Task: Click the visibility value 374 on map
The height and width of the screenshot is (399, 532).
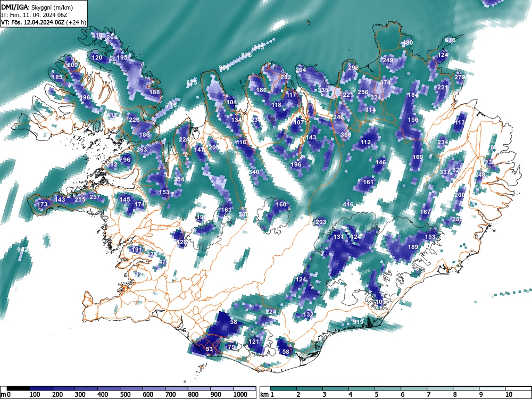Action: (385, 82)
